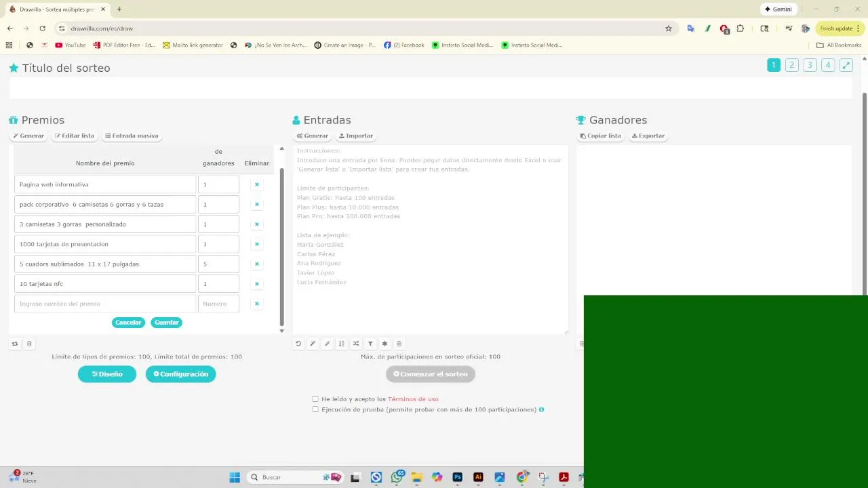Click the Entradas instructions textarea
Image resolution: width=868 pixels, height=488 pixels.
tap(431, 239)
